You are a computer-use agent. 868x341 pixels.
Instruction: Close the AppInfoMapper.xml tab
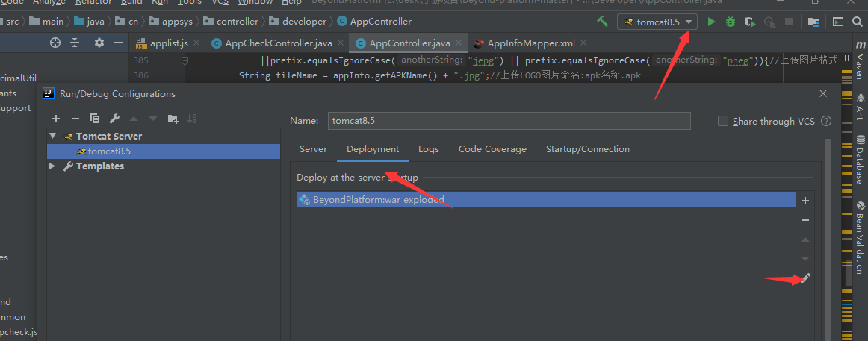point(583,43)
